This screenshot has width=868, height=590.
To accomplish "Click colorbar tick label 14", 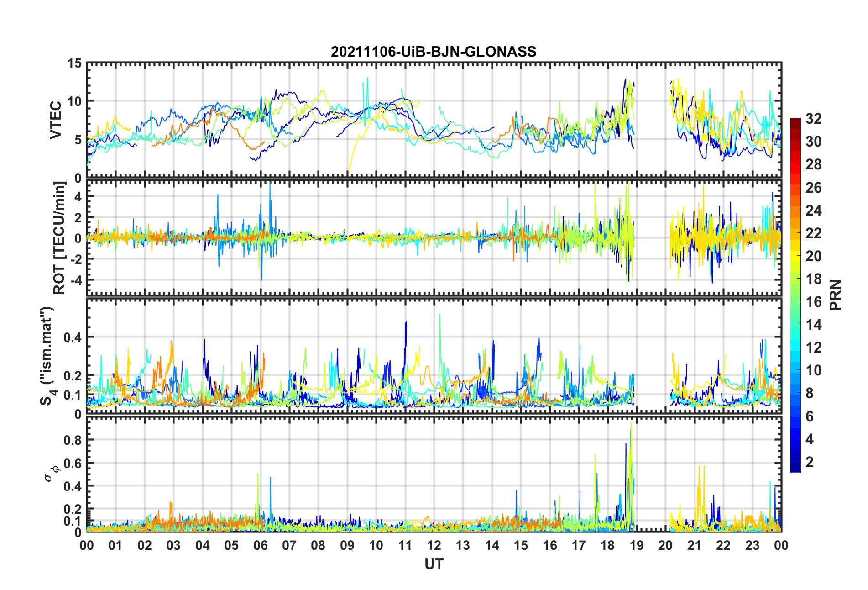I will point(813,325).
